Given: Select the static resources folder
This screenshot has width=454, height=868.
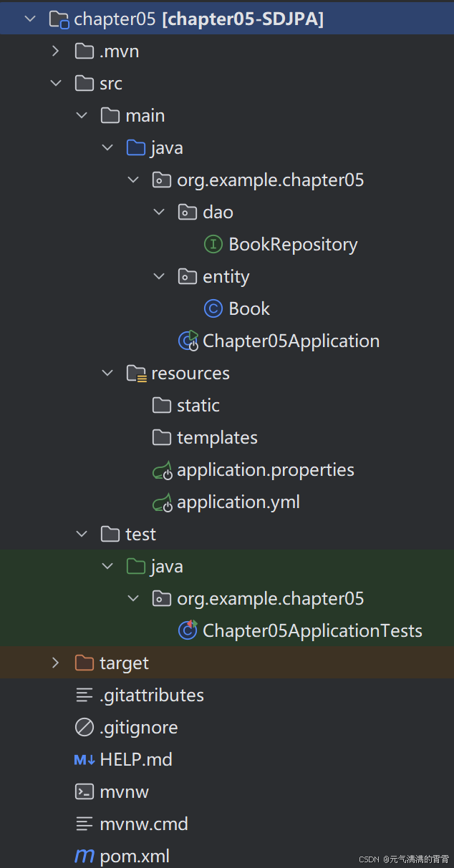Looking at the screenshot, I should coord(197,405).
